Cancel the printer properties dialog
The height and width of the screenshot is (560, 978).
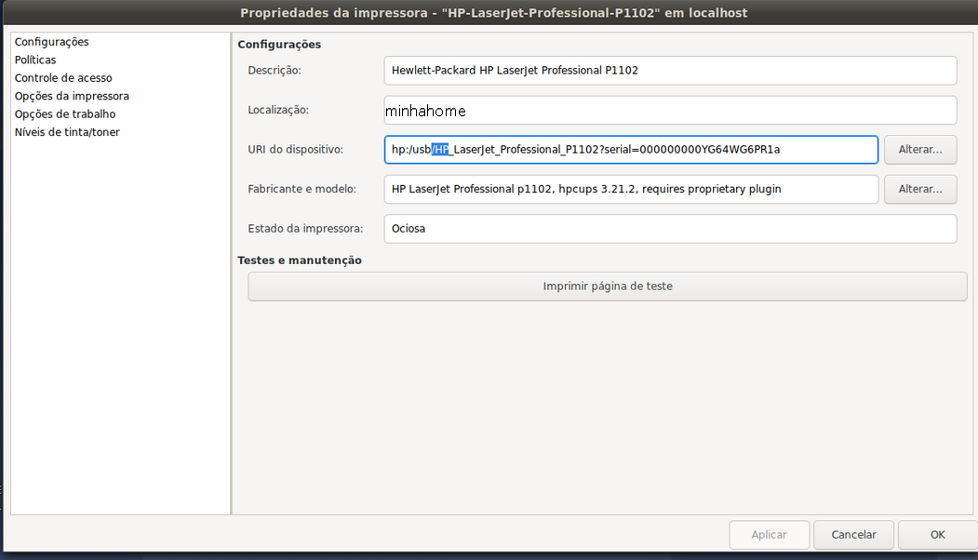click(x=853, y=535)
